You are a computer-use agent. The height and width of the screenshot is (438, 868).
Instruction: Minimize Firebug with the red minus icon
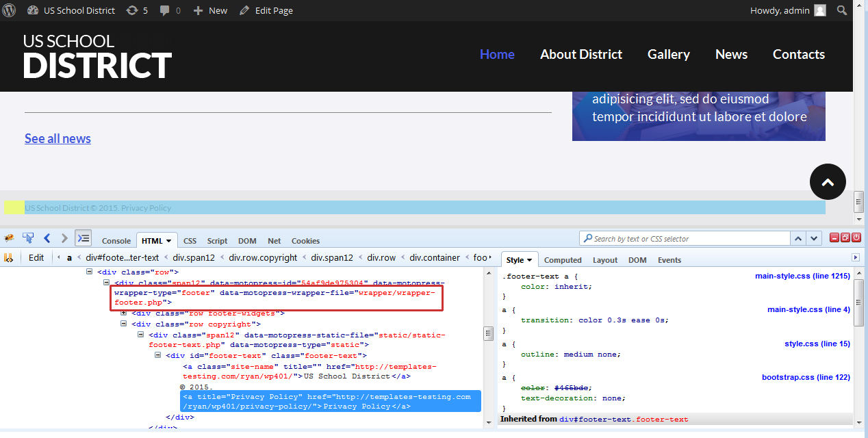834,237
